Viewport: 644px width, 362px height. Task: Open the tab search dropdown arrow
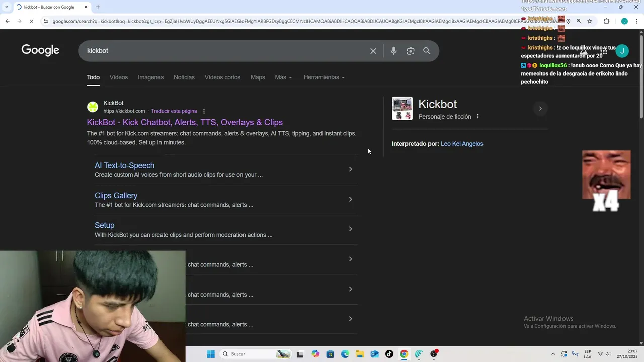coord(6,7)
